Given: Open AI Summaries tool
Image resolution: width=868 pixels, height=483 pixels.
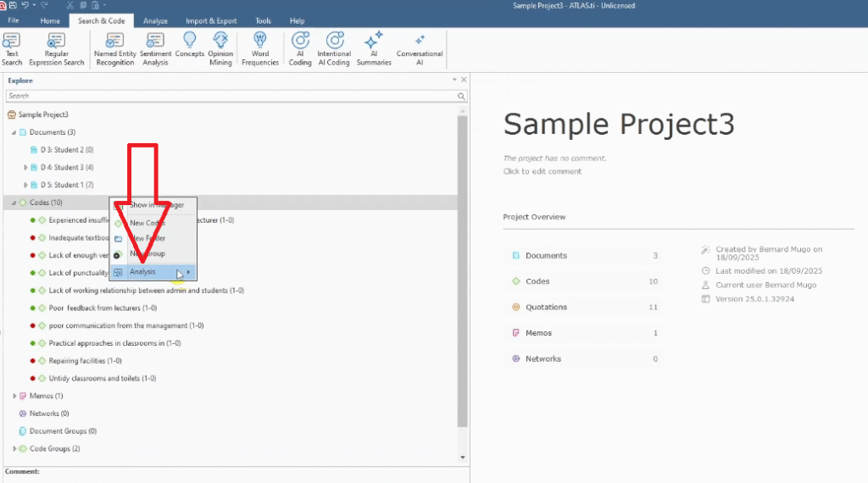Looking at the screenshot, I should (374, 48).
